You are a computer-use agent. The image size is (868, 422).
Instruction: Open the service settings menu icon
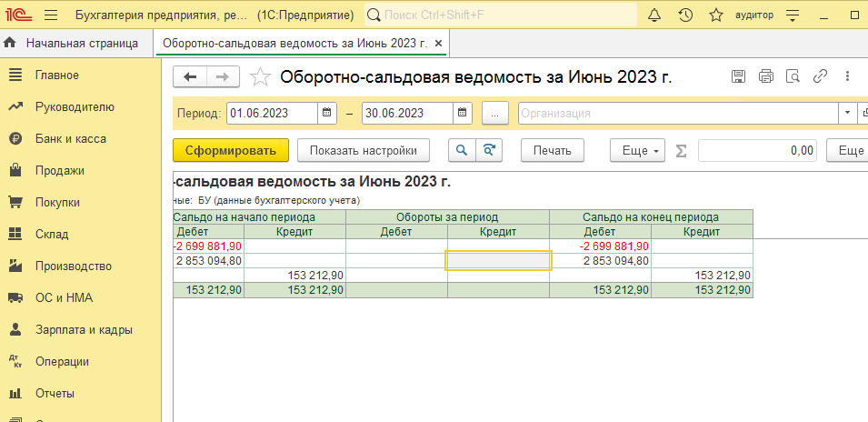793,15
